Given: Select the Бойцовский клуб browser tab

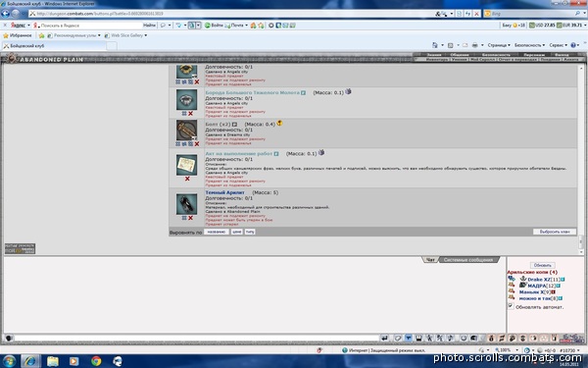Looking at the screenshot, I should [54, 46].
